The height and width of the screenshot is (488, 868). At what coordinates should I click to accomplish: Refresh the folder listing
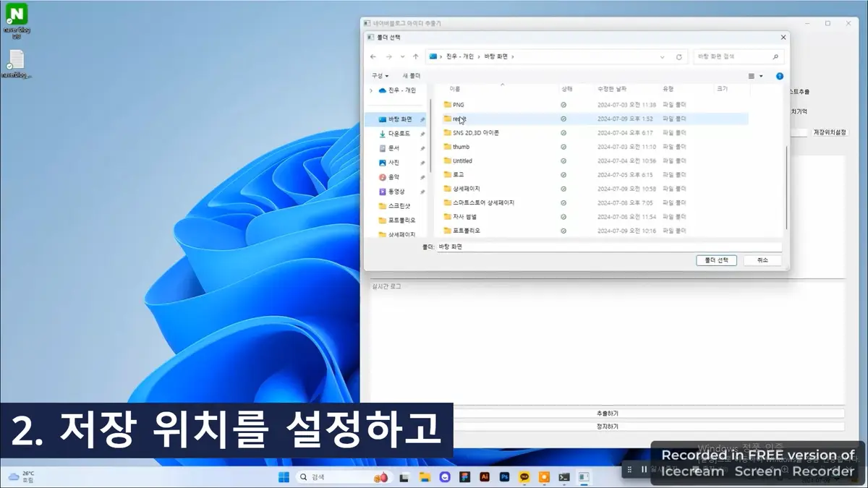click(678, 56)
